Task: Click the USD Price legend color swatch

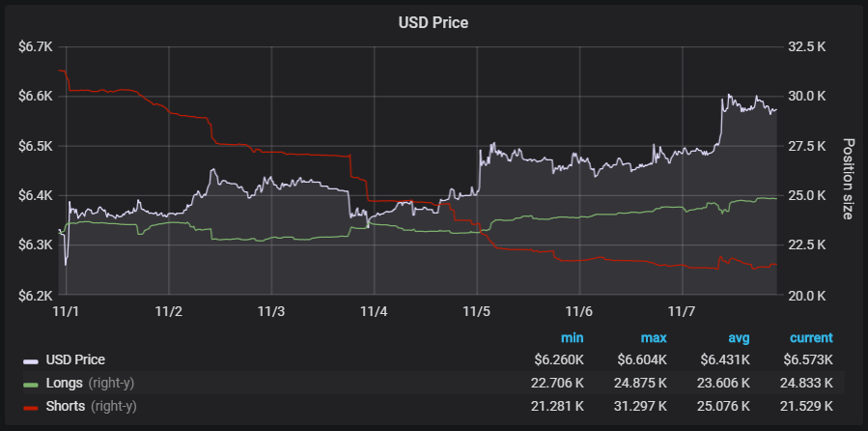Action: pyautogui.click(x=31, y=360)
